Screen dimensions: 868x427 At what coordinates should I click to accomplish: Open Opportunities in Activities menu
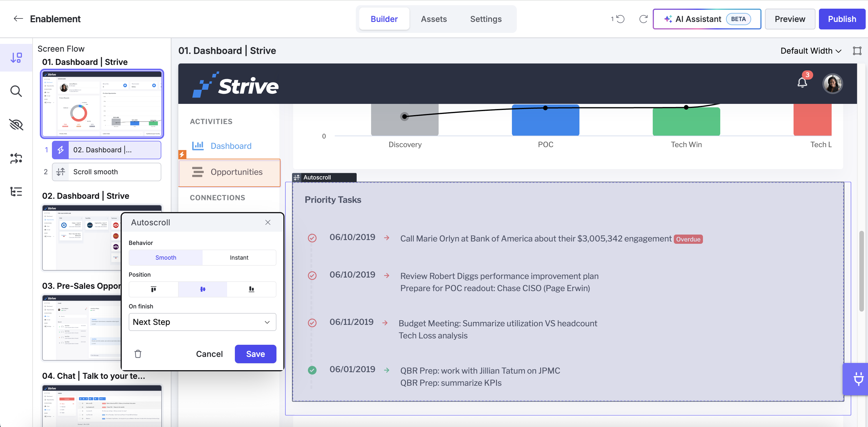[x=229, y=172]
